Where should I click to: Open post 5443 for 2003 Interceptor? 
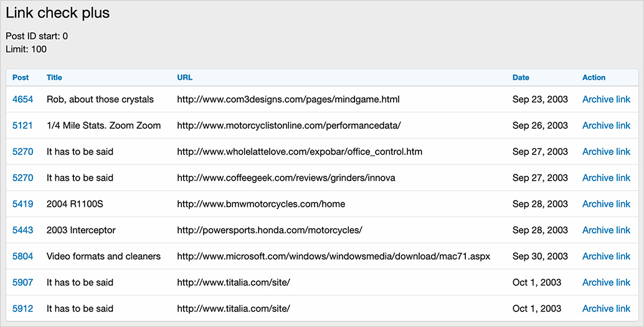point(22,230)
